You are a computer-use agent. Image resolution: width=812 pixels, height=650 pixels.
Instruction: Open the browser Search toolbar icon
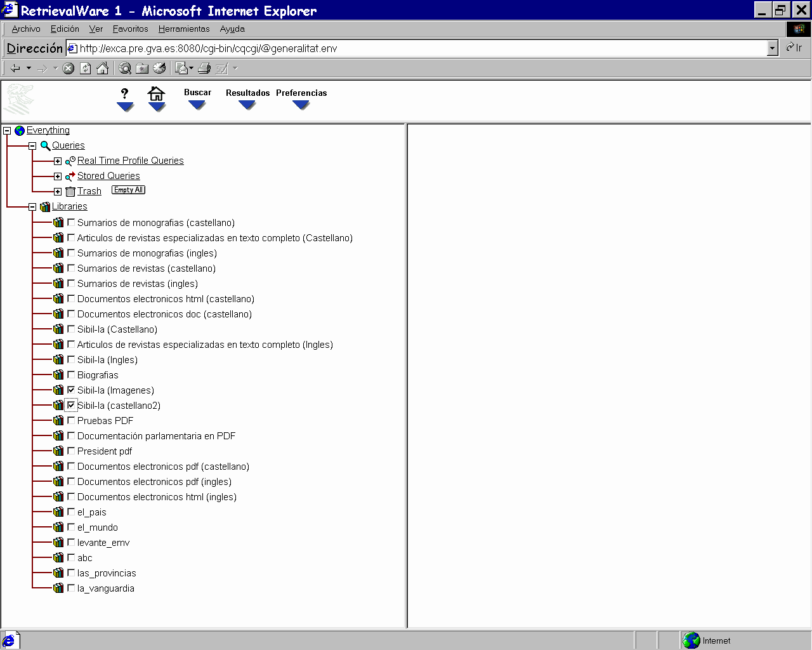coord(125,69)
